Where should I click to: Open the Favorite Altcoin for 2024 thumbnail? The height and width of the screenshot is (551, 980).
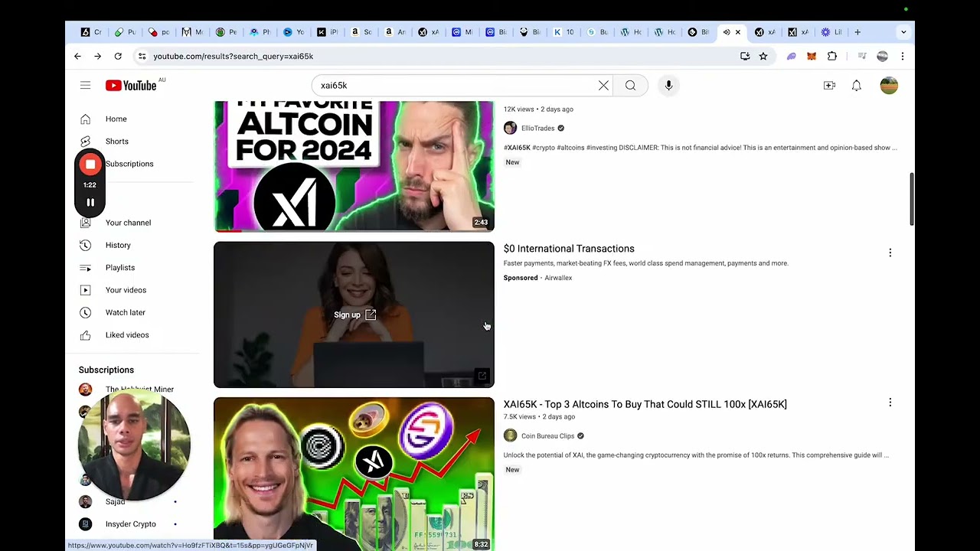(x=354, y=165)
